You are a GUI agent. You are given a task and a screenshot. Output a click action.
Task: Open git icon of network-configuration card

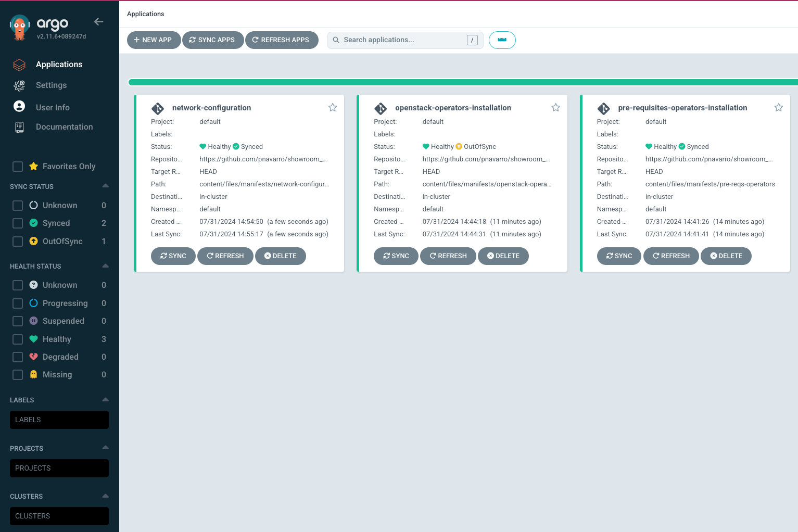(x=158, y=108)
